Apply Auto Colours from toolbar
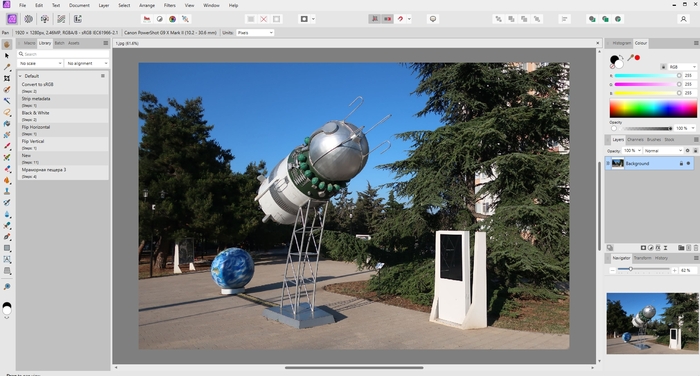 click(172, 19)
